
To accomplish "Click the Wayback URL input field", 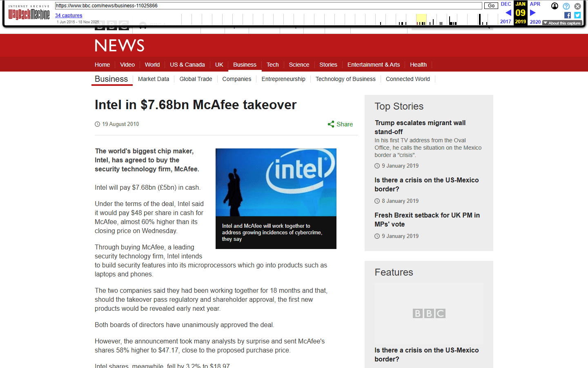I will click(268, 6).
